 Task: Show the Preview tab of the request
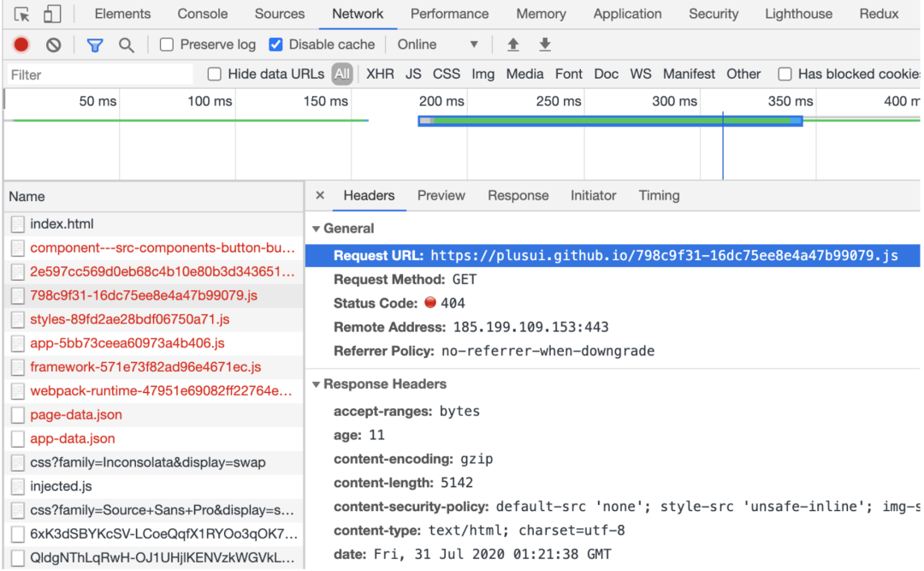pyautogui.click(x=441, y=195)
